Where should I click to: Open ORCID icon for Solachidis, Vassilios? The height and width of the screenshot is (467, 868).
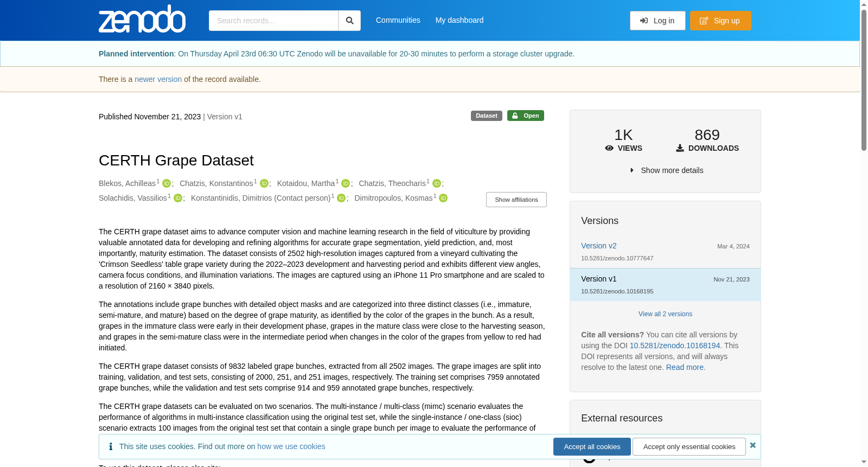(178, 199)
